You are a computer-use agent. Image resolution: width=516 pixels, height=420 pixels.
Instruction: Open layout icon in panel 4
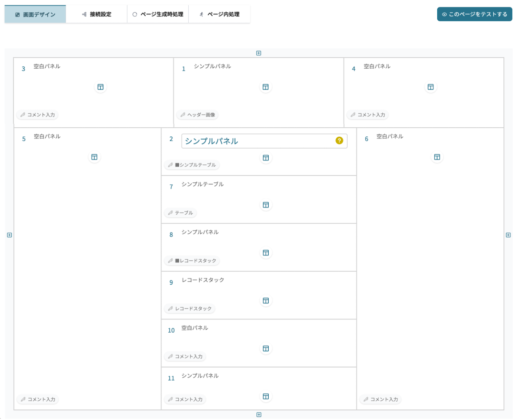tap(431, 87)
